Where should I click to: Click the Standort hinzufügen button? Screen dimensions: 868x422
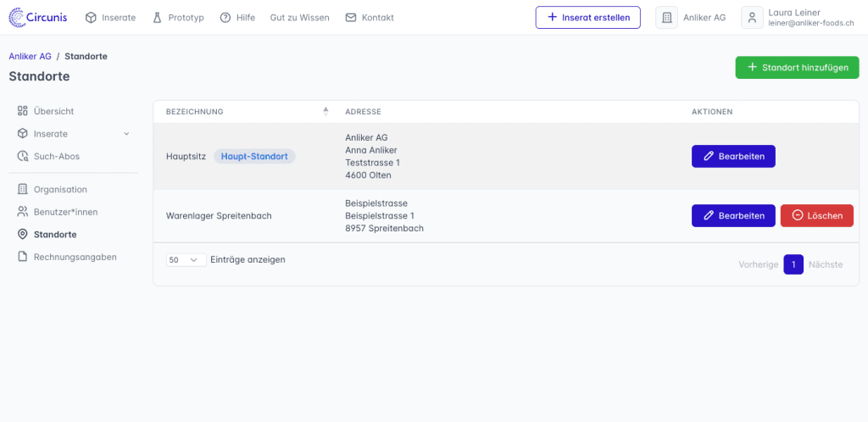click(x=797, y=68)
